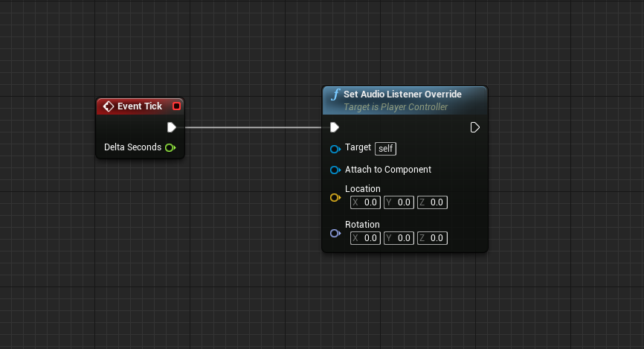Click the self value box beside Target
Viewport: 644px width, 349px height.
pyautogui.click(x=385, y=149)
